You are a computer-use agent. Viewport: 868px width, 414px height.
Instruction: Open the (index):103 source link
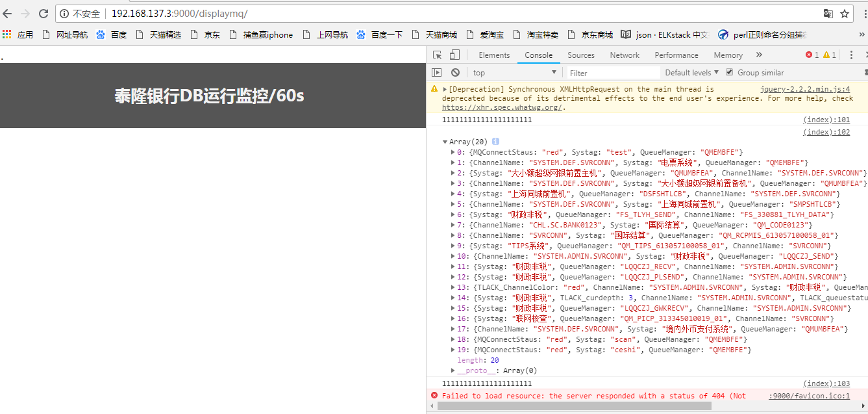(x=826, y=383)
